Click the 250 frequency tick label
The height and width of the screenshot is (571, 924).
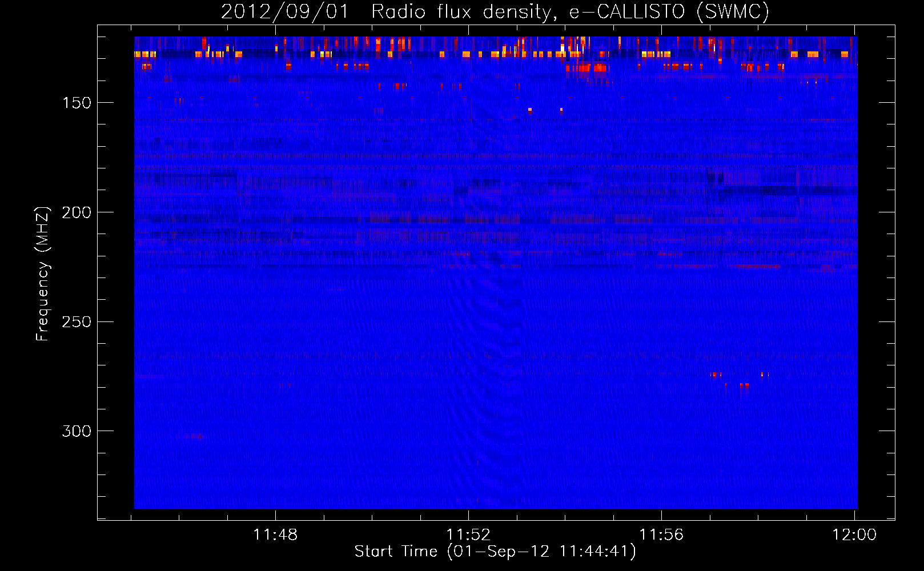77,322
